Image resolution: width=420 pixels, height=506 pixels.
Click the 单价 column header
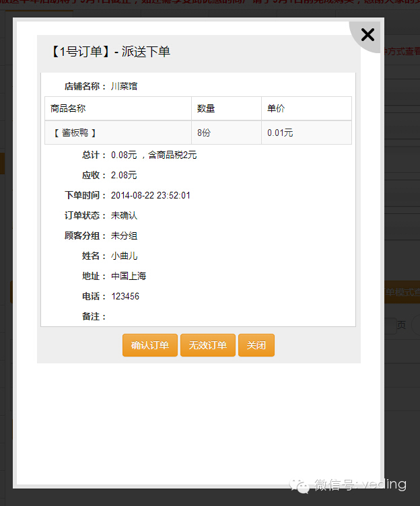click(276, 108)
